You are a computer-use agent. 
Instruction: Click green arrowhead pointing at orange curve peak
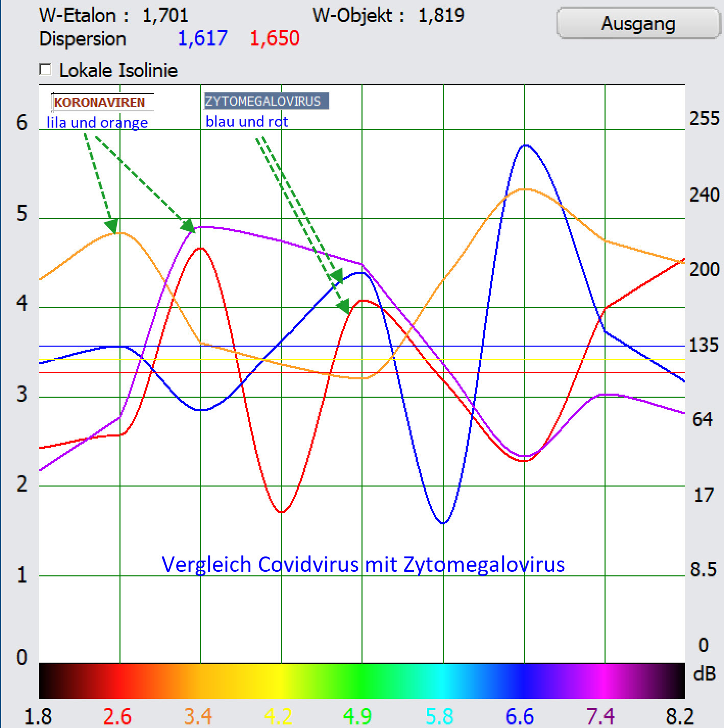coord(111,226)
